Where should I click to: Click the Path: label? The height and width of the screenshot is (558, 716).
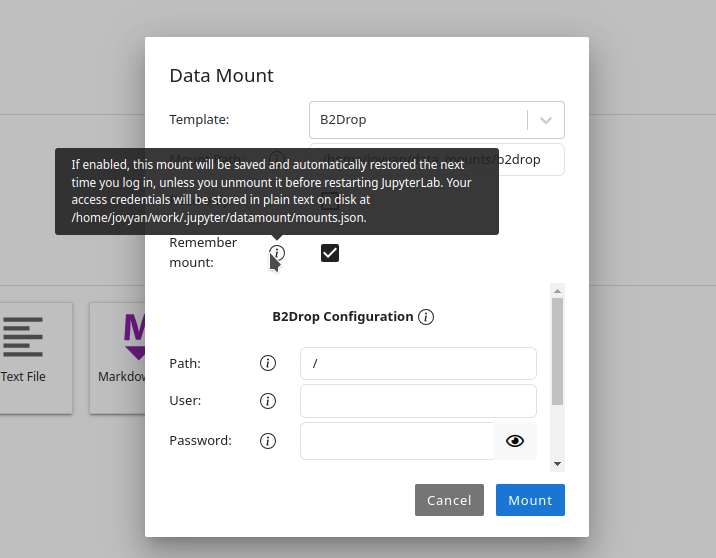(x=185, y=363)
